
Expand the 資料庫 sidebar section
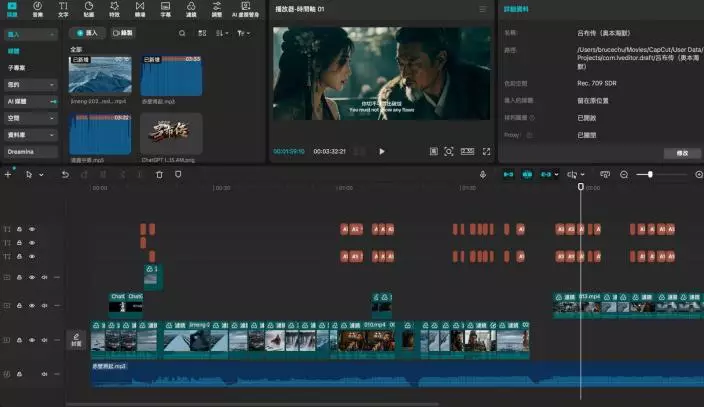[x=31, y=135]
